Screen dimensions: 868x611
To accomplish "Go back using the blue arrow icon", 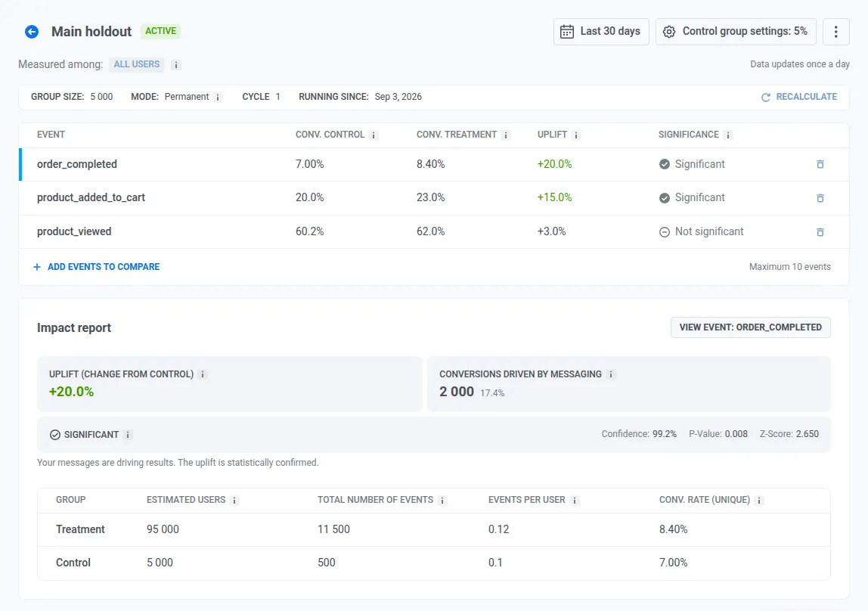I will 32,32.
